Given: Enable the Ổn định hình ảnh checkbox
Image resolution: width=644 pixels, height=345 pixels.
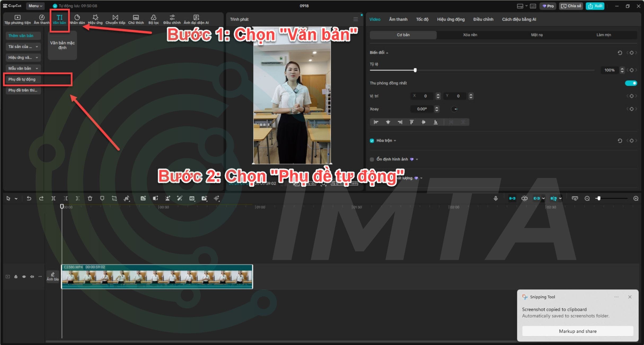Looking at the screenshot, I should (372, 159).
